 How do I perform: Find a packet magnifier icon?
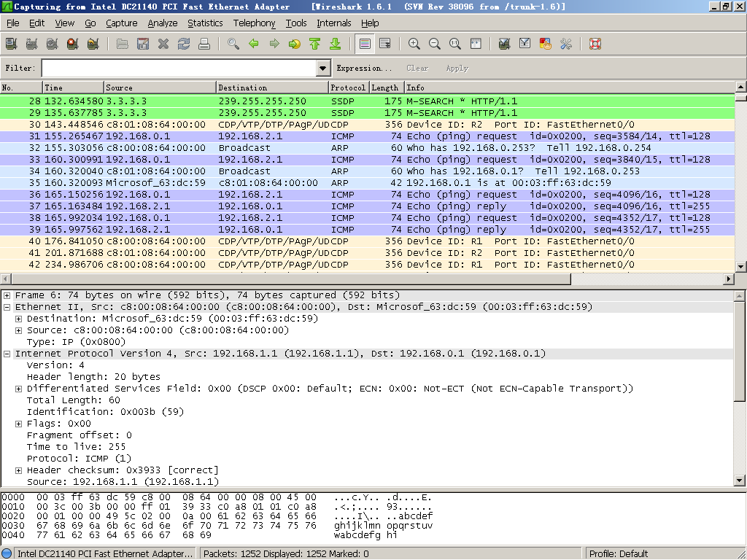click(x=233, y=44)
